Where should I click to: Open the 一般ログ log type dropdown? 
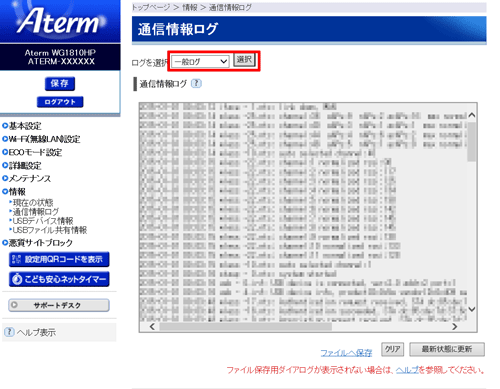[200, 62]
